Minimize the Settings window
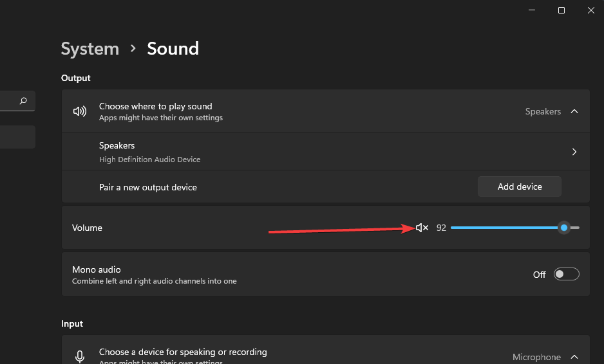604x364 pixels. coord(532,10)
